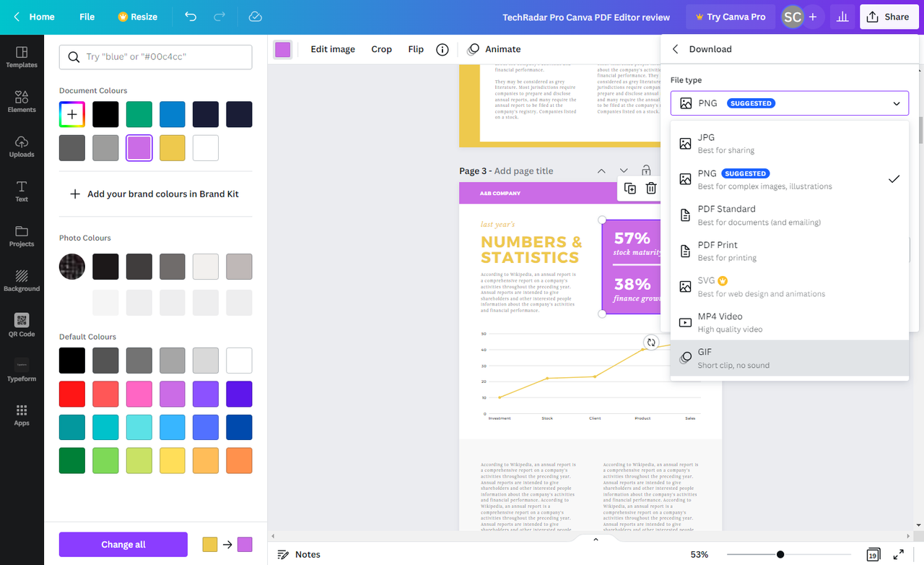Click the Flip toolbar option
The width and height of the screenshot is (924, 565).
click(416, 49)
